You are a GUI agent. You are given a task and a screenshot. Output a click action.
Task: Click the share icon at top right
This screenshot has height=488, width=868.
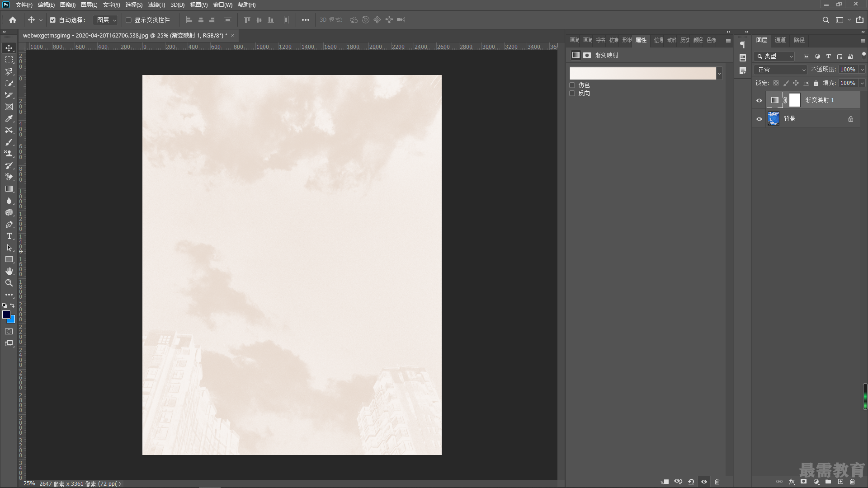pos(859,20)
